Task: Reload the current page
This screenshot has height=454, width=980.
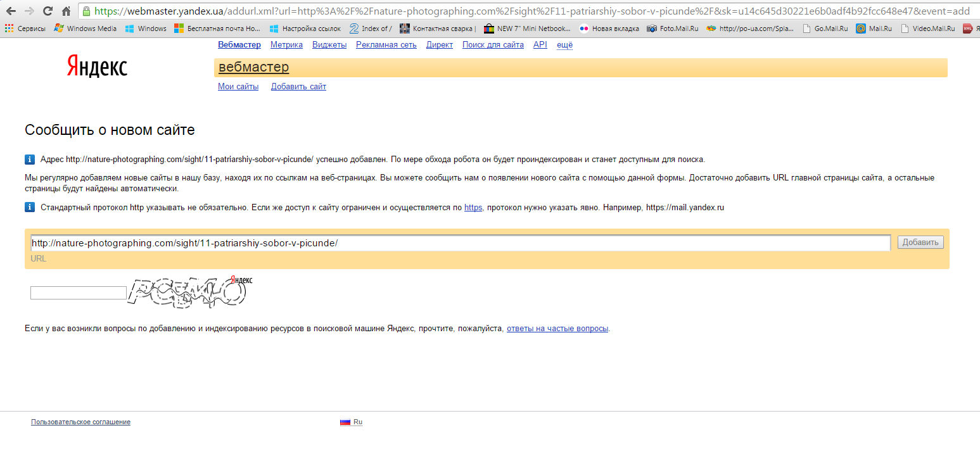Action: [48, 11]
